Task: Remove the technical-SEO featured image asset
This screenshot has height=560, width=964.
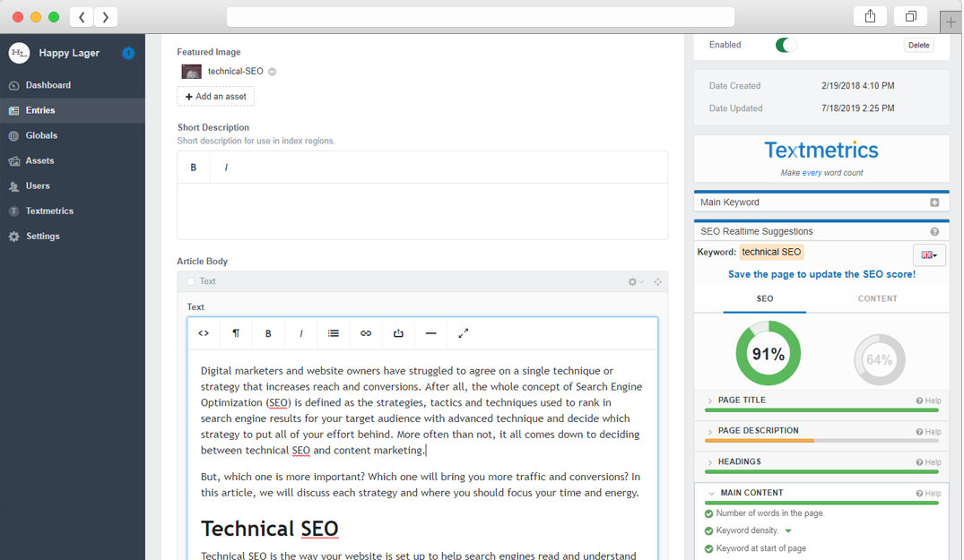Action: [x=273, y=72]
